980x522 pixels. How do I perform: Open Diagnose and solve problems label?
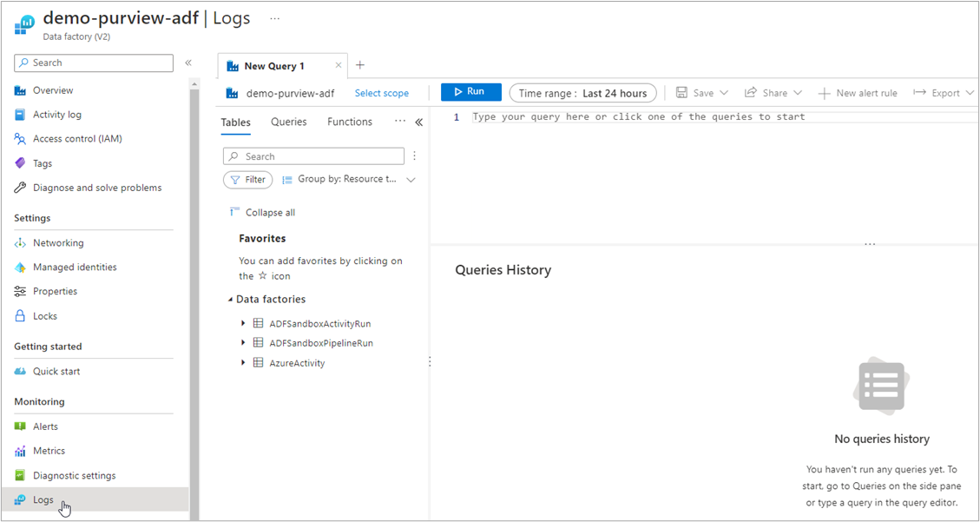(97, 188)
